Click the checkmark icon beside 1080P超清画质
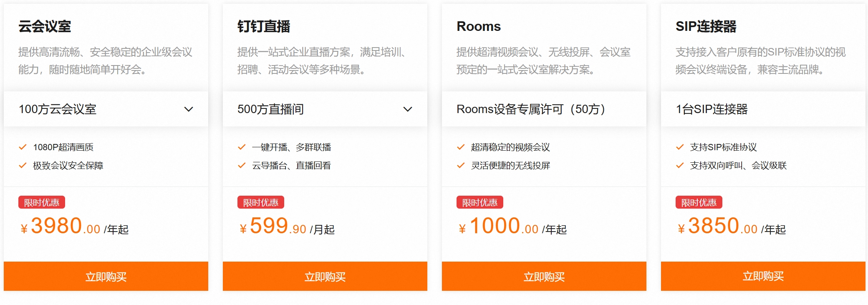Image resolution: width=868 pixels, height=305 pixels. [23, 147]
